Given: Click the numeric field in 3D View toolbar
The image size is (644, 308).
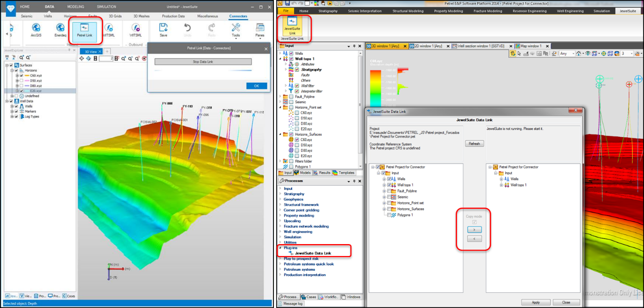Looking at the screenshot, I should point(106,58).
